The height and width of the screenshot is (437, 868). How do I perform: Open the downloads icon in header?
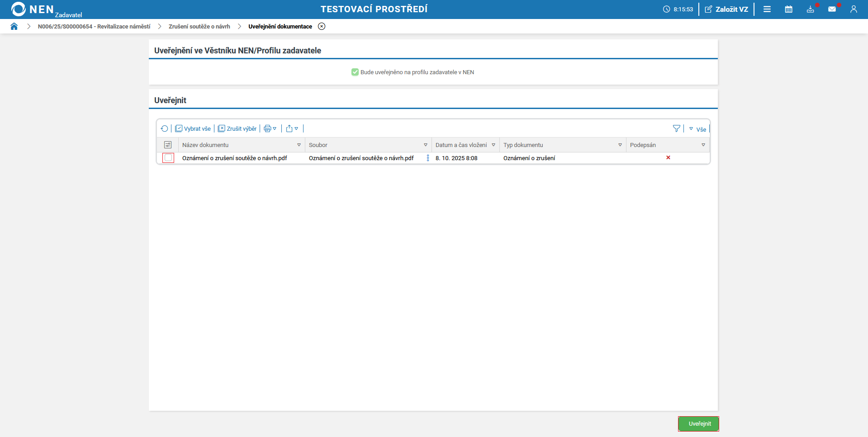point(810,9)
